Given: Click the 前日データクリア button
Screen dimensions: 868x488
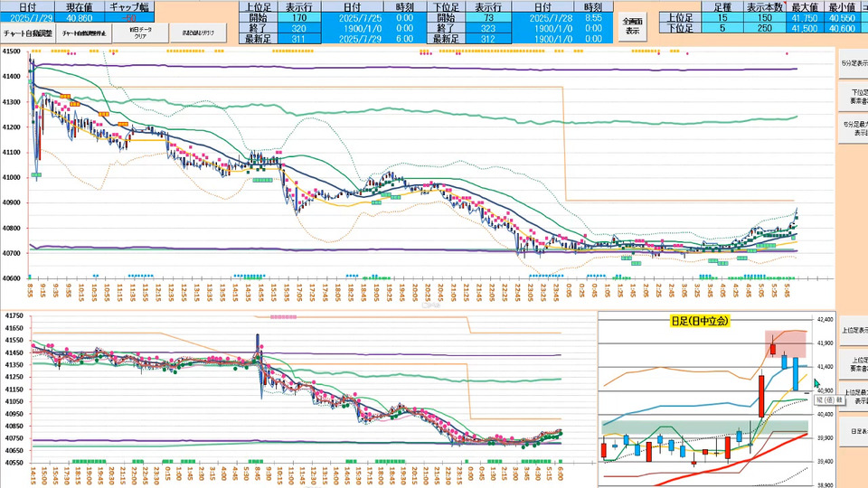Looking at the screenshot, I should [141, 33].
